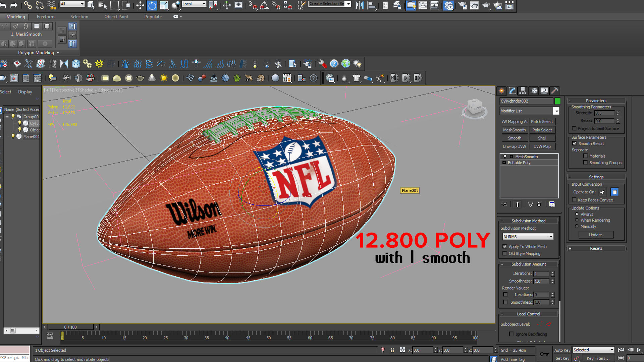Screen dimensions: 644x362
Task: Click the green object color swatch
Action: 557,101
